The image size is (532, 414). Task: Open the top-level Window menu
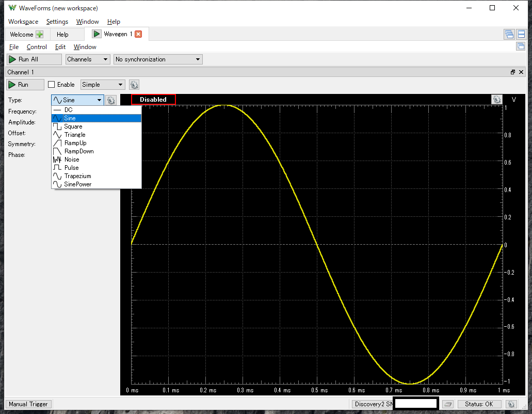88,22
